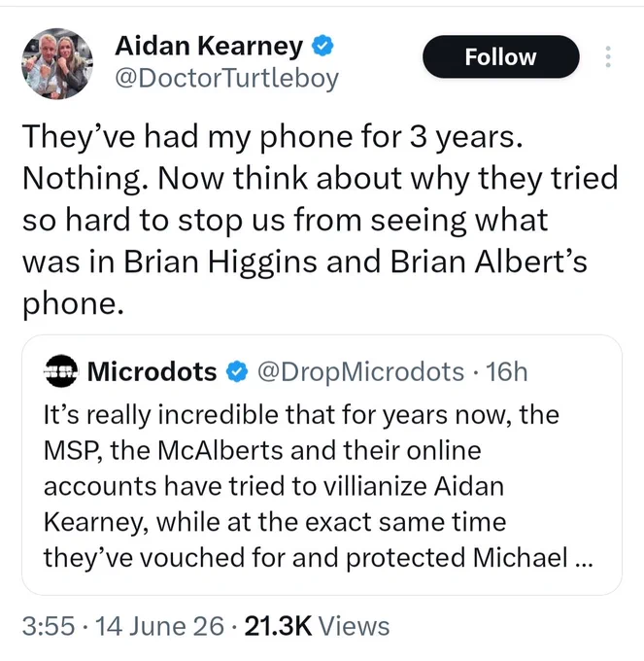Click the 3:55 post time
This screenshot has height=661, width=644.
click(49, 626)
